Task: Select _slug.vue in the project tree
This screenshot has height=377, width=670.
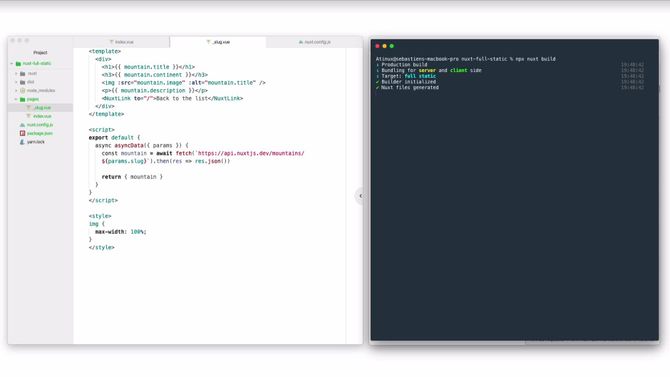Action: click(x=40, y=108)
